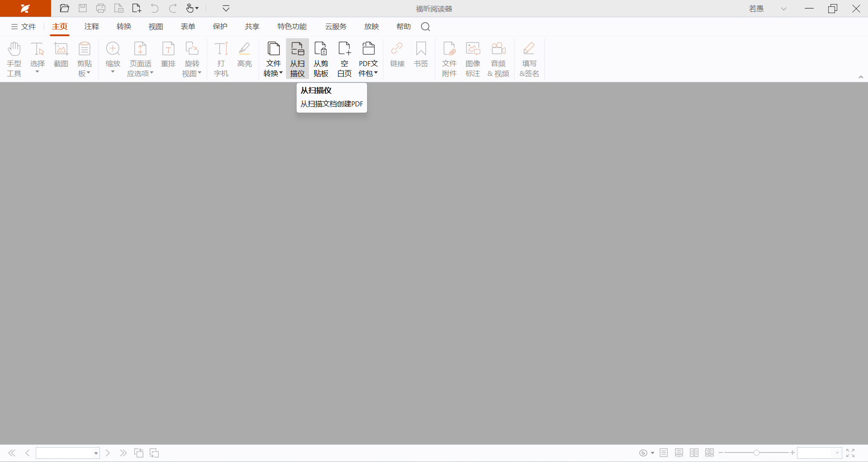
Task: Switch to the 注释 comment tab
Action: coord(92,27)
